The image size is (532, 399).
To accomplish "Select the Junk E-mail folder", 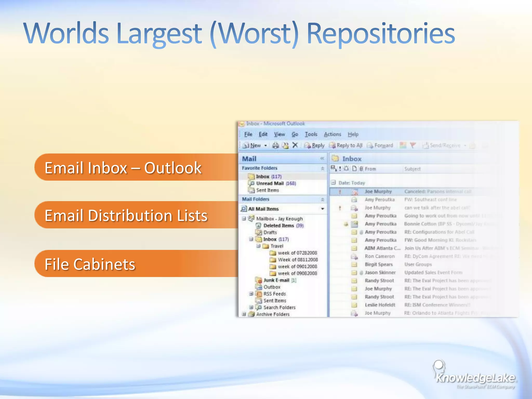I will tap(276, 280).
